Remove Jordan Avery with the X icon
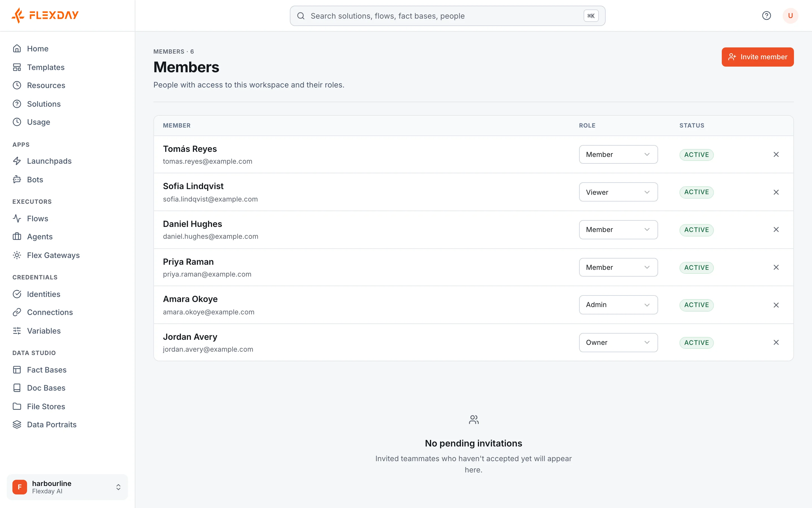The height and width of the screenshot is (508, 812). click(776, 342)
